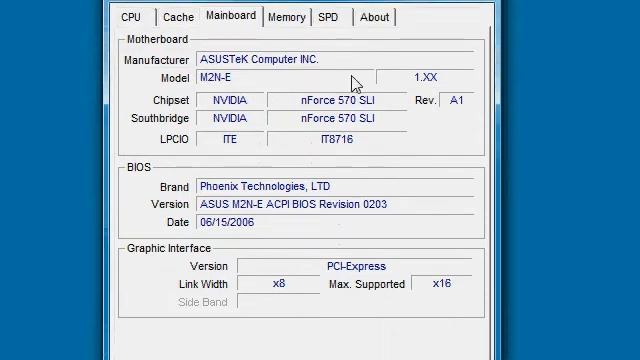Click the LPCIO model IT8716 value
Screen dimensions: 640x360
[338, 139]
